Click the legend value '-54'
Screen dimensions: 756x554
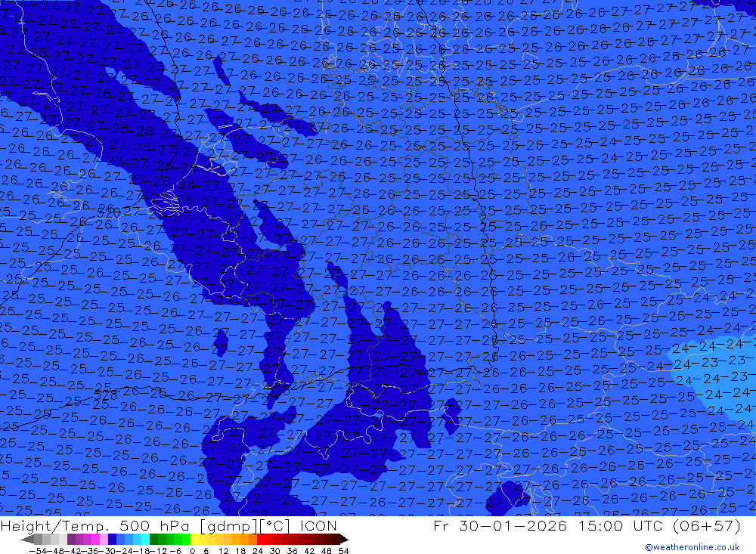36,551
